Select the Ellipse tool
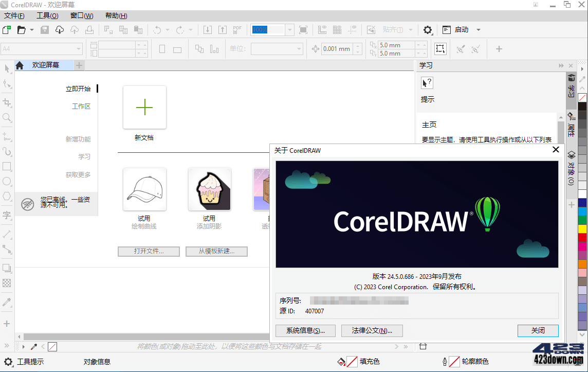Viewport: 588px width, 372px height. point(7,181)
